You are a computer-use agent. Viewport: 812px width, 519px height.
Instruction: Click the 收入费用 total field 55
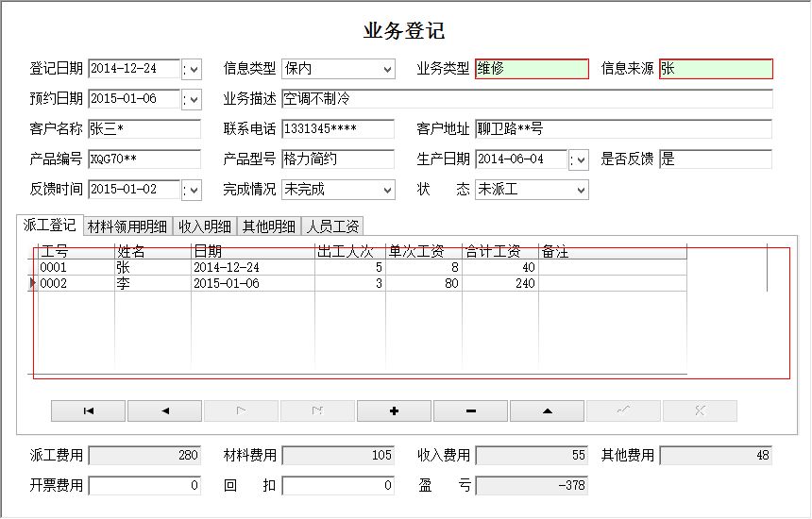(x=532, y=456)
